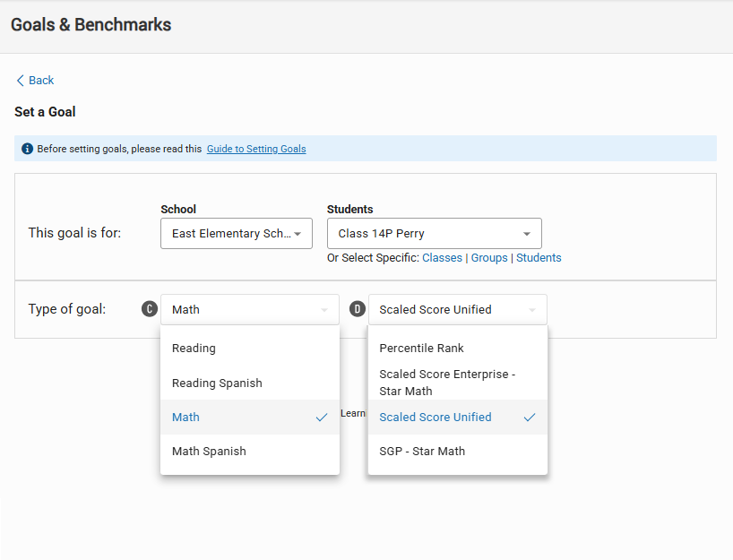Click the Classes link under Students
Image resolution: width=733 pixels, height=560 pixels.
click(x=442, y=258)
